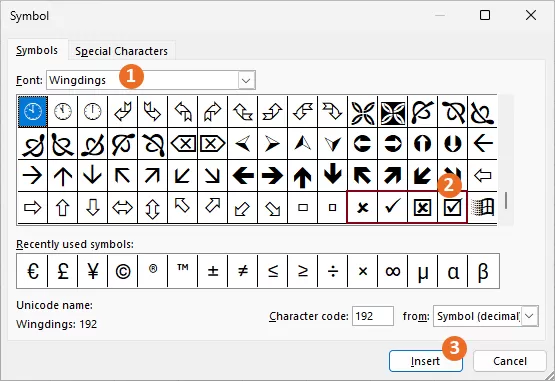
Task: Click the Insert button
Action: [425, 361]
